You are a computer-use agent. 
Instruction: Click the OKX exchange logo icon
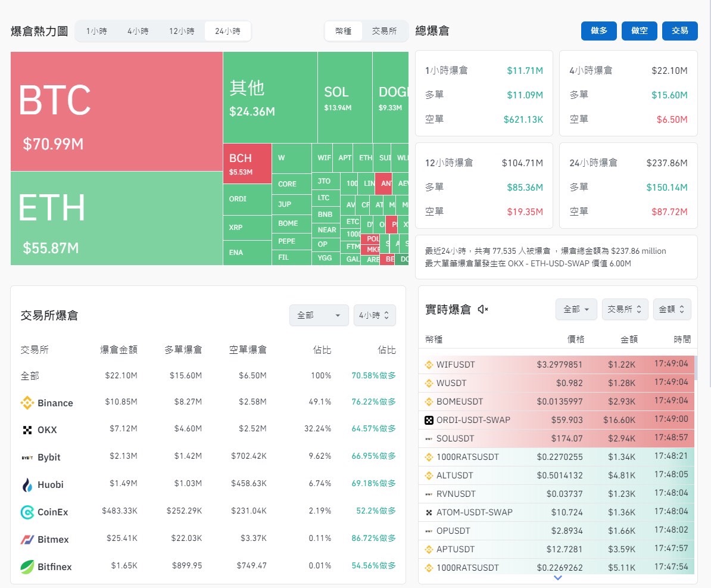pos(27,430)
